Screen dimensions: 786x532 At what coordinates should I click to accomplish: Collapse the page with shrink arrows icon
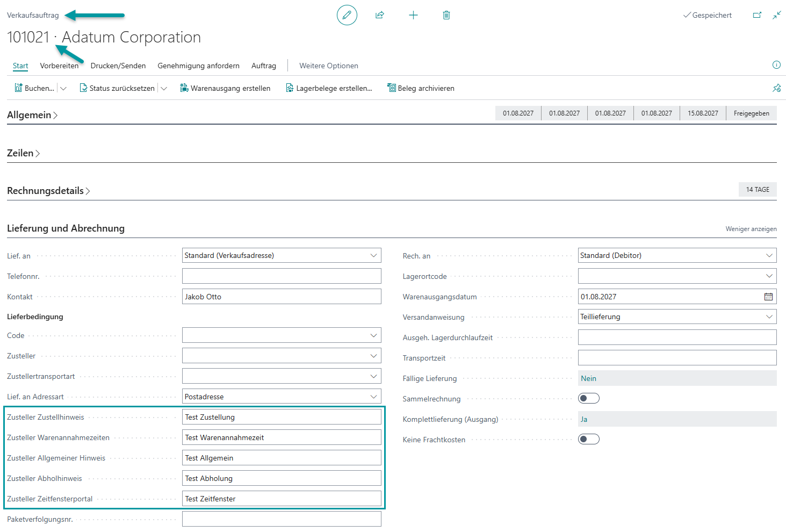(x=777, y=15)
